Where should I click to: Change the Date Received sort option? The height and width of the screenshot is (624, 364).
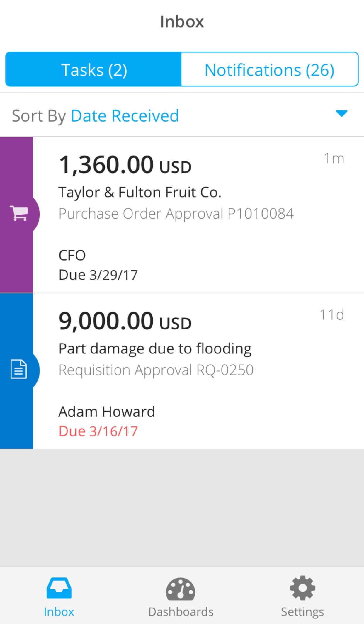tap(125, 115)
